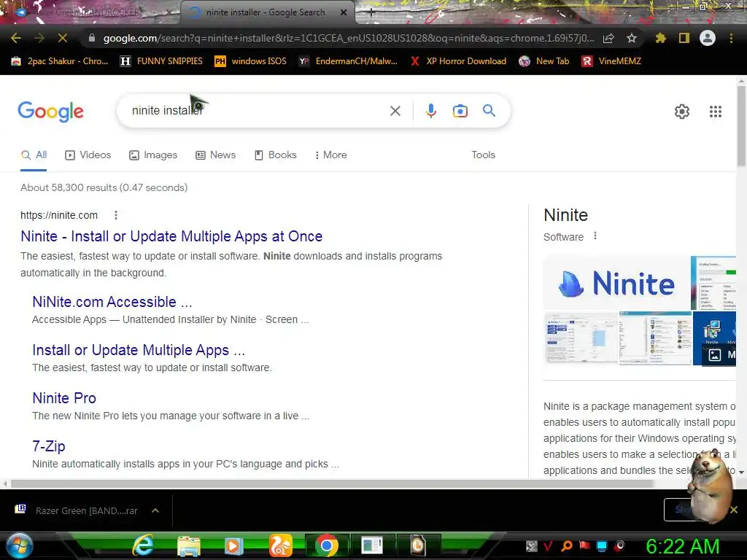Switch to the News results tab
747x560 pixels.
[x=216, y=155]
